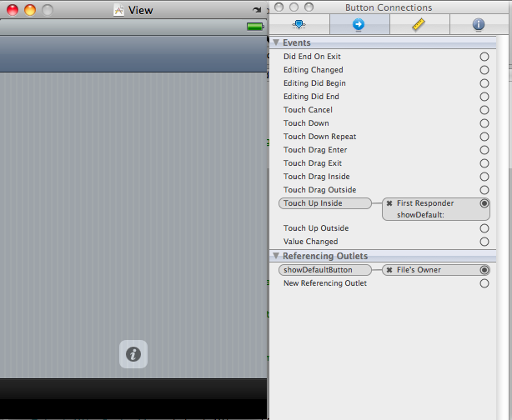Minimize the View window with yellow button
Viewport: 512px width, 420px height.
30,10
